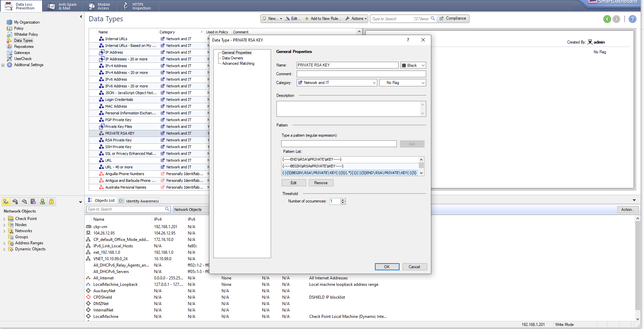The image size is (644, 329).
Task: Open the Servers and OPSEC icon
Action: point(33,201)
